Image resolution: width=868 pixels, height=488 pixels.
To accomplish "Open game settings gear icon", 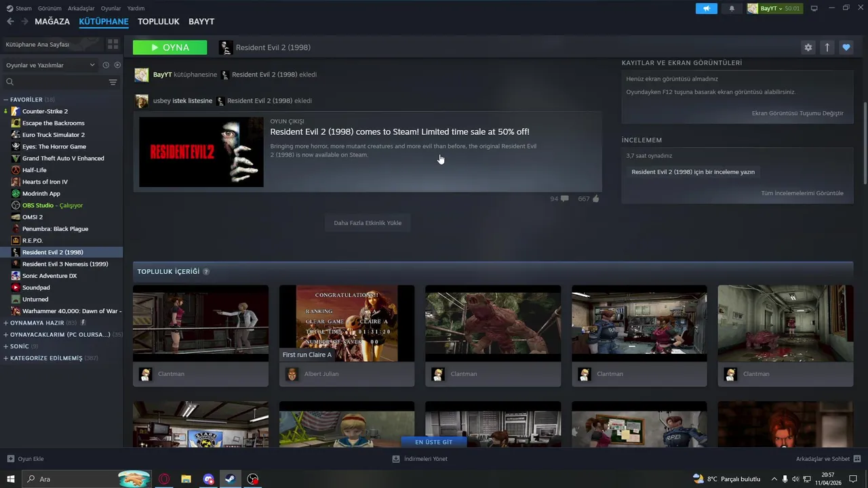I will (808, 47).
